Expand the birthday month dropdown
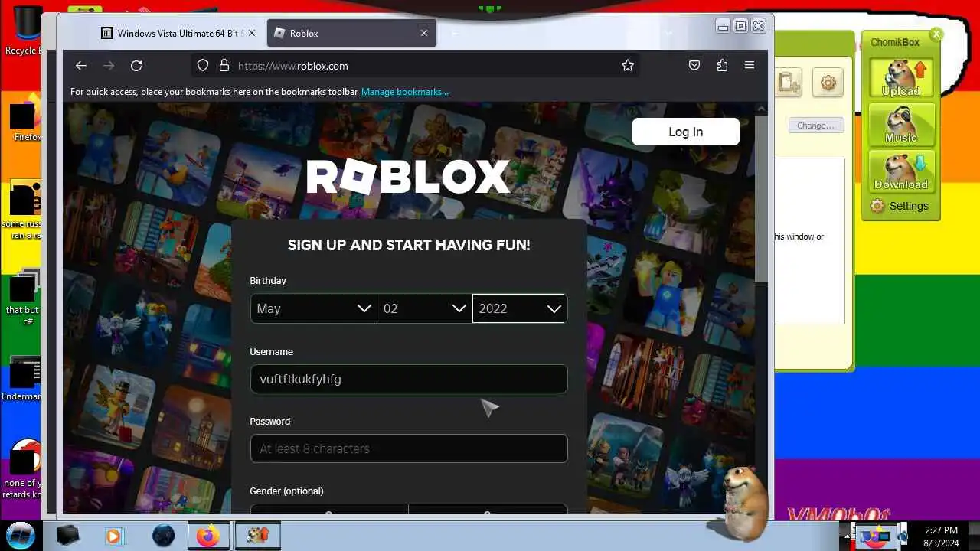Viewport: 980px width, 551px height. pos(313,308)
